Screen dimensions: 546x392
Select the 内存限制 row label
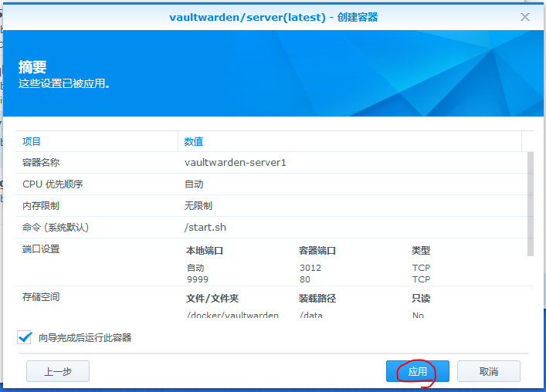(x=41, y=205)
